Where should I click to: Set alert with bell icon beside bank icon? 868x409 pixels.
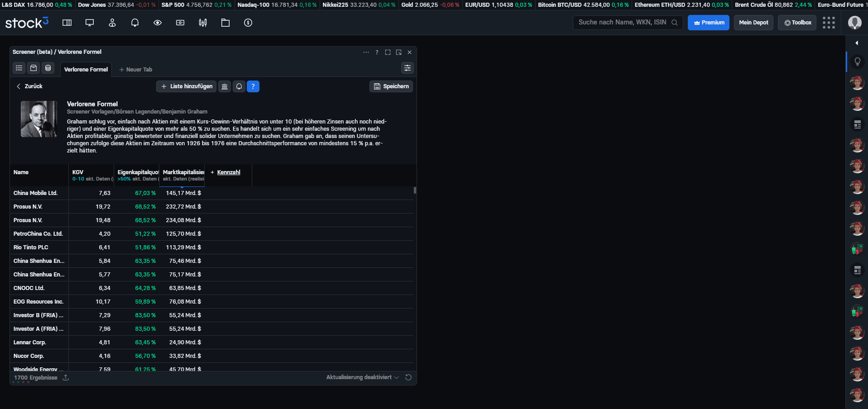click(x=239, y=86)
